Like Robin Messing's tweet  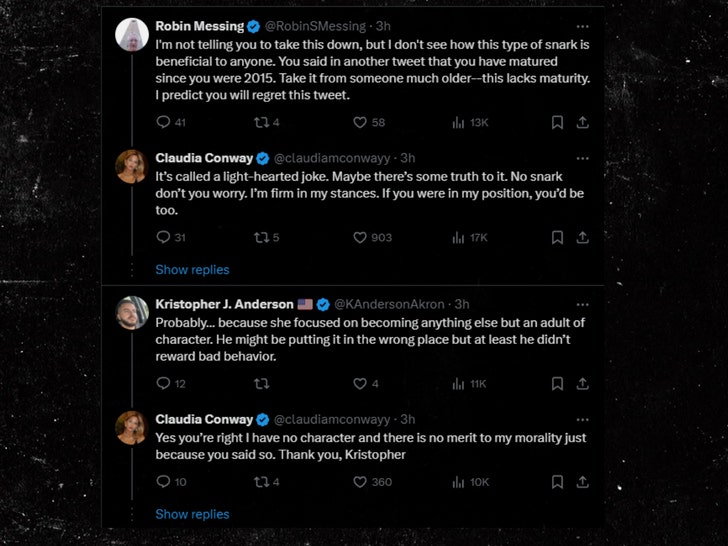[x=360, y=122]
